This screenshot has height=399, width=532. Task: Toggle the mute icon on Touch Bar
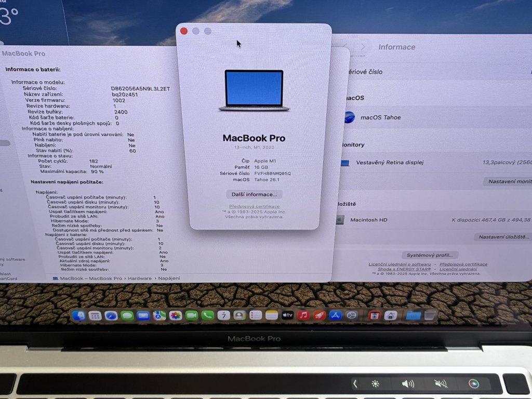click(441, 384)
